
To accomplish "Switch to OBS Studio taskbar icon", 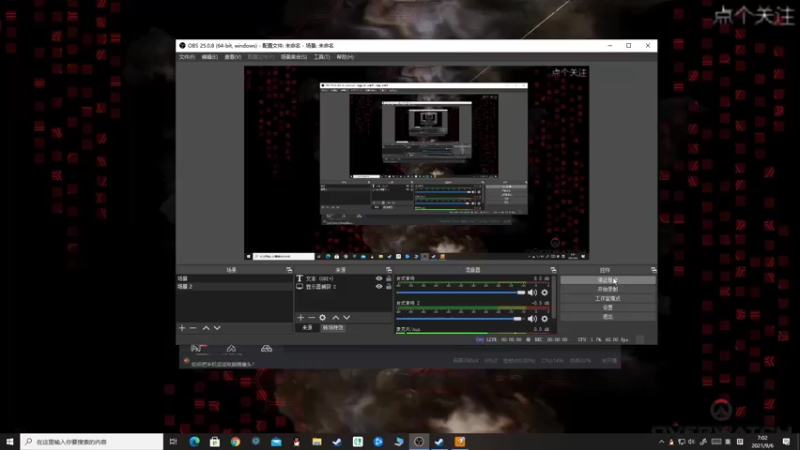I will (x=419, y=441).
